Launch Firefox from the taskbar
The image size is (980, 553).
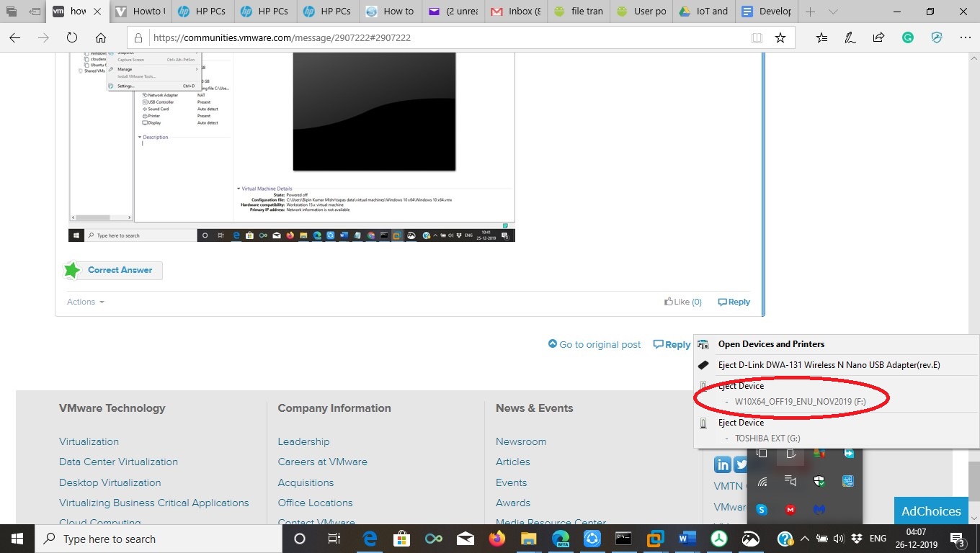(497, 539)
